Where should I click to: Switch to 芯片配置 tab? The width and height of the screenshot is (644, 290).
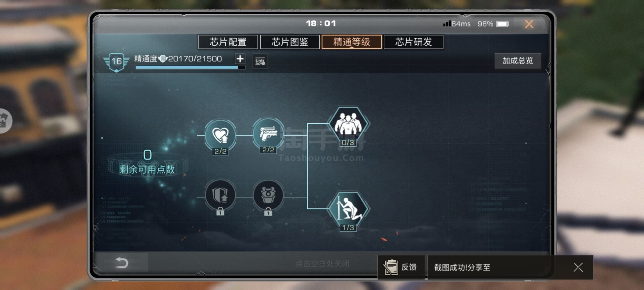tap(228, 42)
